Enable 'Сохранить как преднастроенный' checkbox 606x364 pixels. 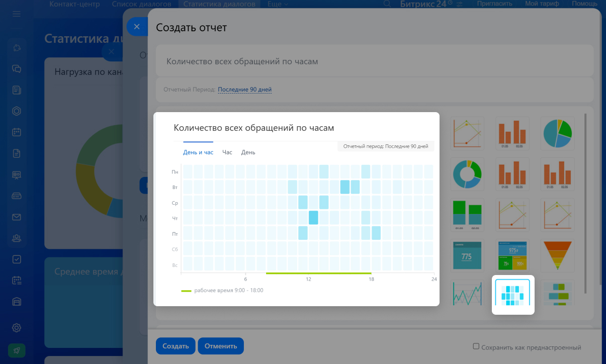point(476,346)
